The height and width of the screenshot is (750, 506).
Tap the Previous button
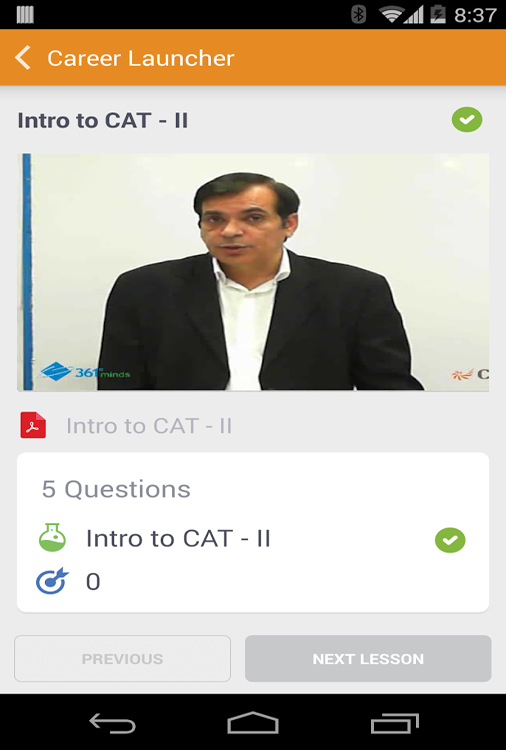pos(122,659)
